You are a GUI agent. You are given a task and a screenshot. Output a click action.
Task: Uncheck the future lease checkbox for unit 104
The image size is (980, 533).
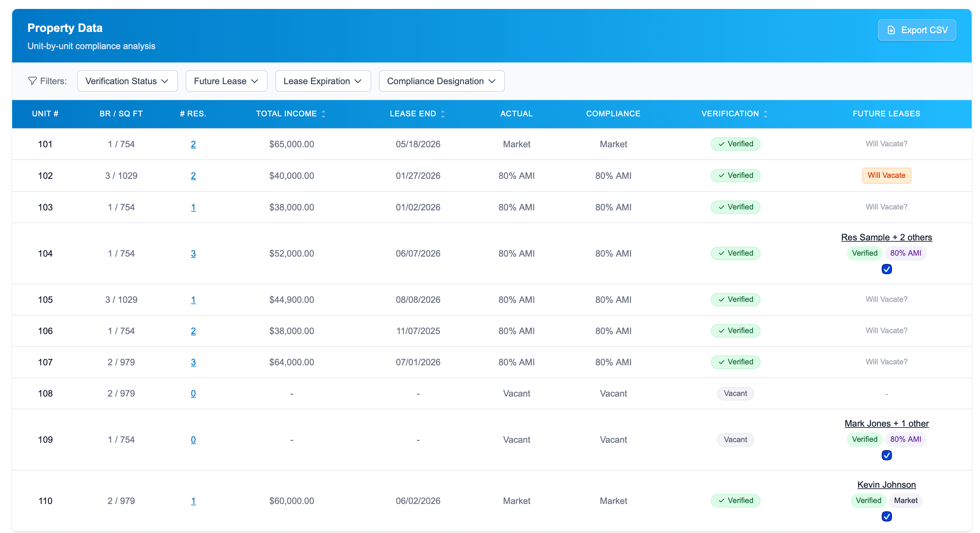click(x=887, y=269)
